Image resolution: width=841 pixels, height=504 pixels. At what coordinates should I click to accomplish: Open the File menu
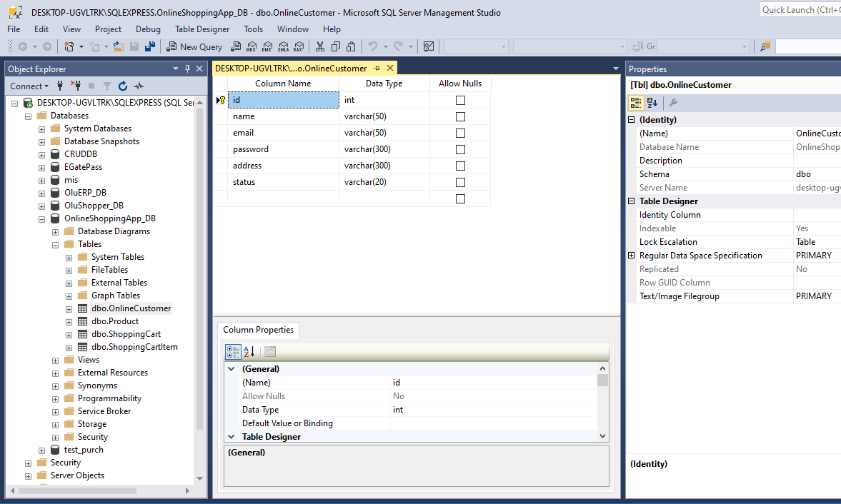pyautogui.click(x=14, y=29)
